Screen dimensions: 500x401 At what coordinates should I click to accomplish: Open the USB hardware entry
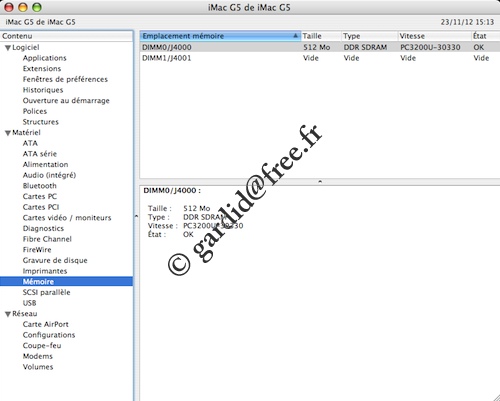(29, 303)
